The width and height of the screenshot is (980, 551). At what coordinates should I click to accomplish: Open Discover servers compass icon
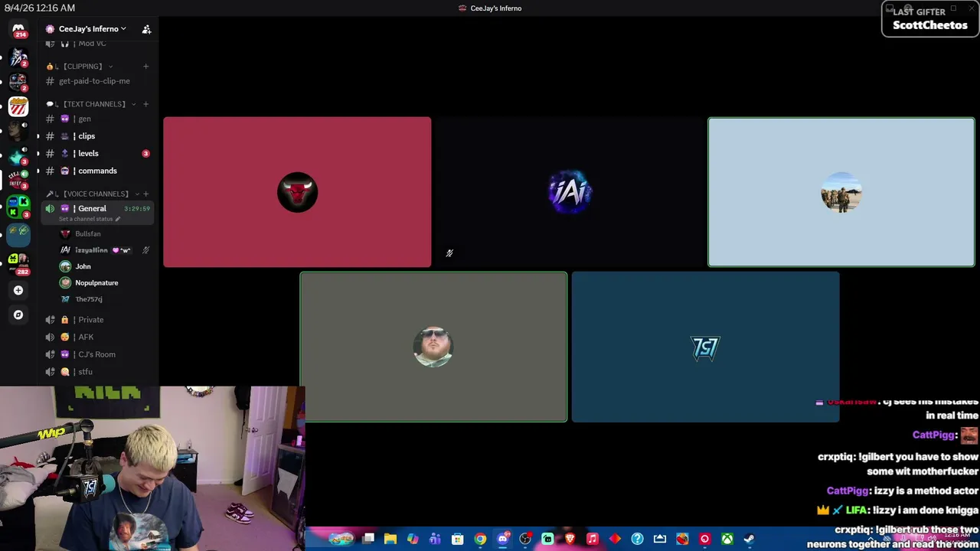(x=18, y=315)
